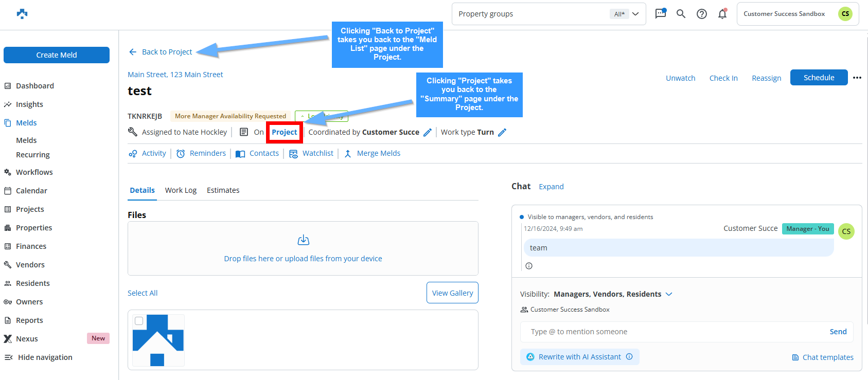
Task: Switch to the Work Log tab
Action: click(x=181, y=190)
